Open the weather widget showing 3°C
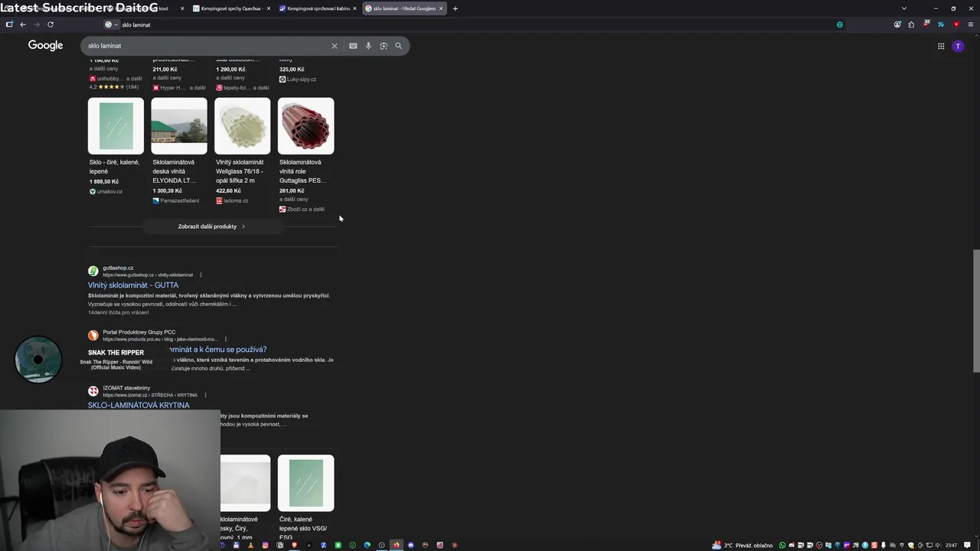 click(743, 545)
